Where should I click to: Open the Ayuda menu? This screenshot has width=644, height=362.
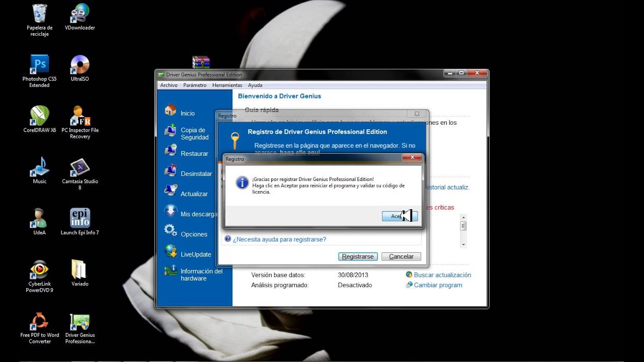point(255,85)
